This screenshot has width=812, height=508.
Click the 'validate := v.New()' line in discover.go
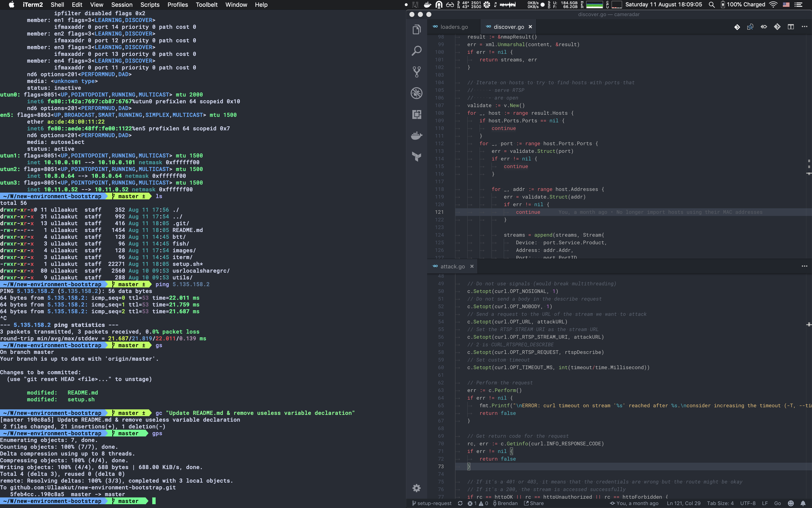[496, 105]
